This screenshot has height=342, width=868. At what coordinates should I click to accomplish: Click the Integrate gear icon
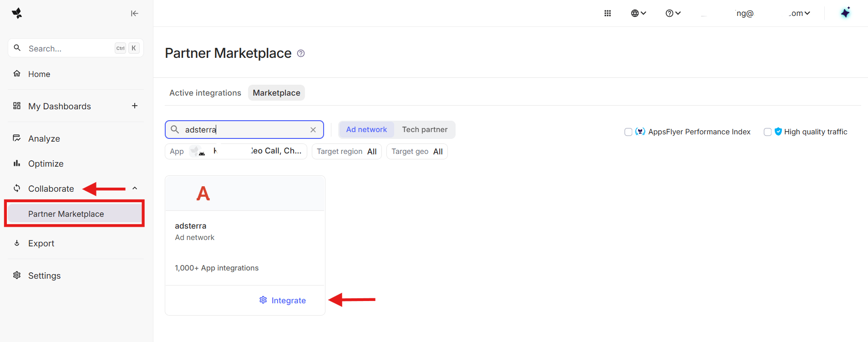(263, 300)
